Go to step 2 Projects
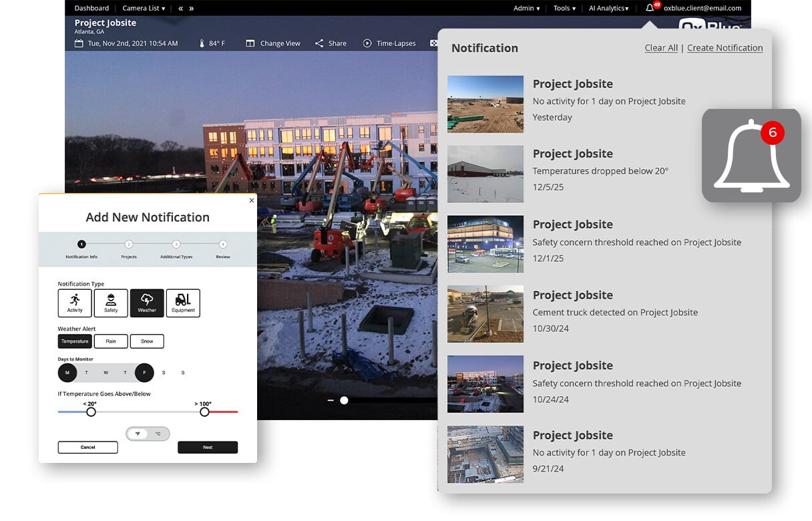This screenshot has height=521, width=812. (129, 244)
